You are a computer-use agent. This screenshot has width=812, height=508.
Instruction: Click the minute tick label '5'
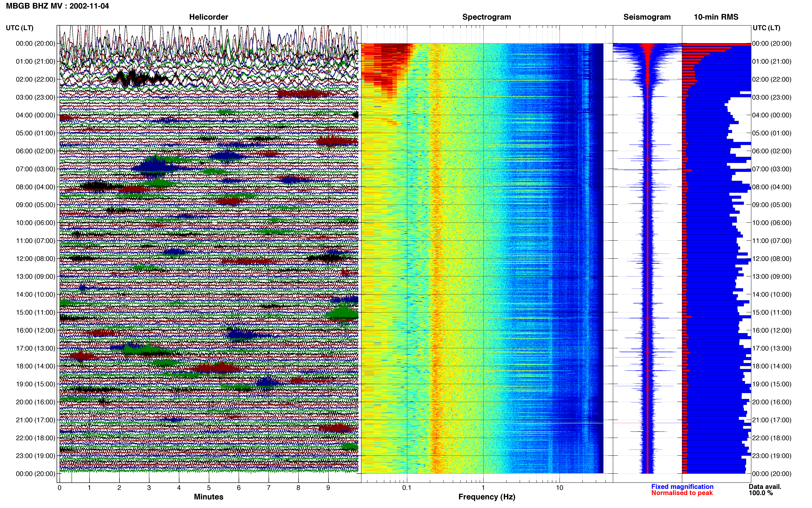tap(209, 488)
